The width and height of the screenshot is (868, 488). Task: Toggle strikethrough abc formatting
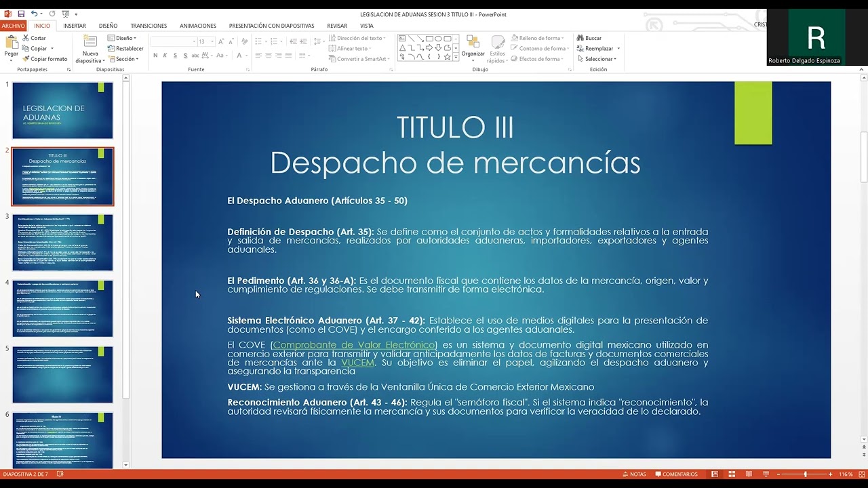(x=195, y=55)
